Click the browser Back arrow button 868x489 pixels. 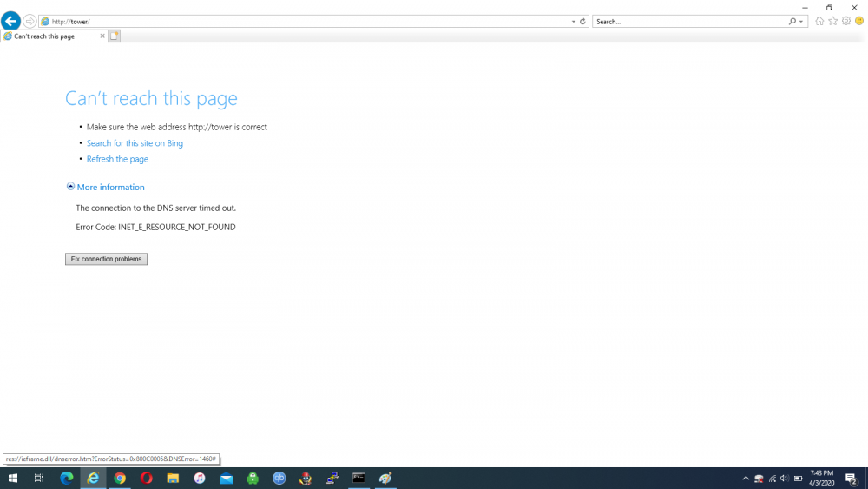point(10,21)
